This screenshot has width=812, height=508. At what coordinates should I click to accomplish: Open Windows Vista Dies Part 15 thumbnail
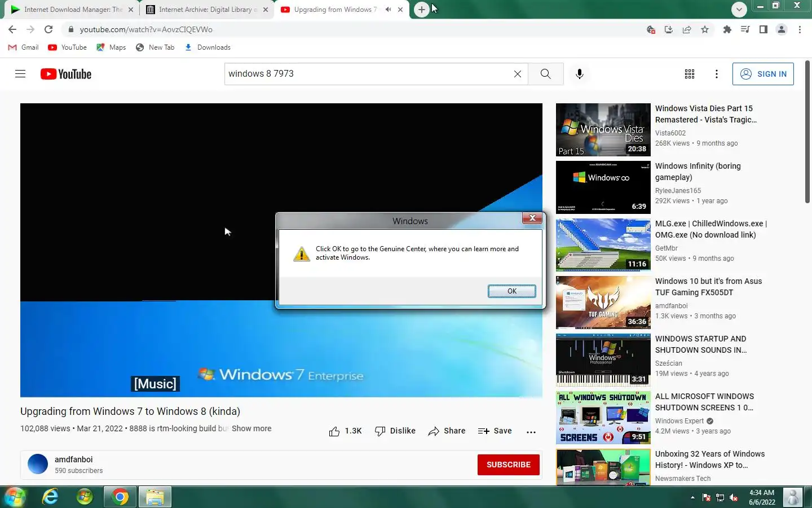click(603, 130)
